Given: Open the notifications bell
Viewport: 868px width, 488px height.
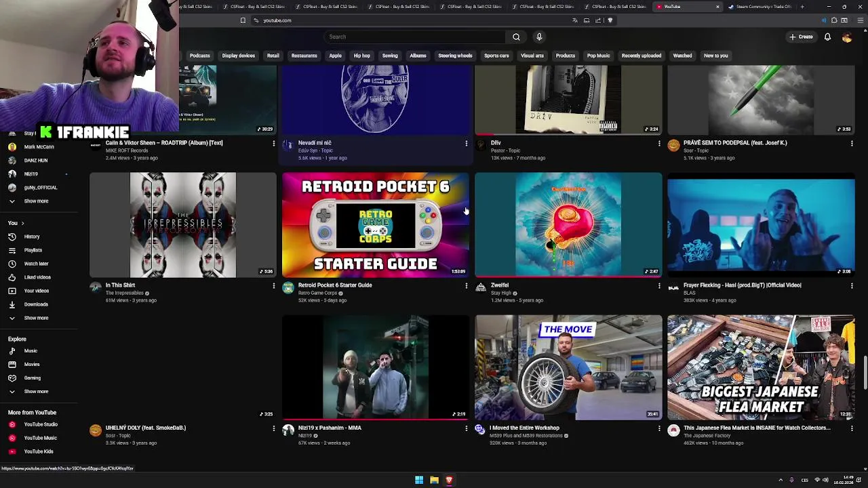Looking at the screenshot, I should pos(827,37).
